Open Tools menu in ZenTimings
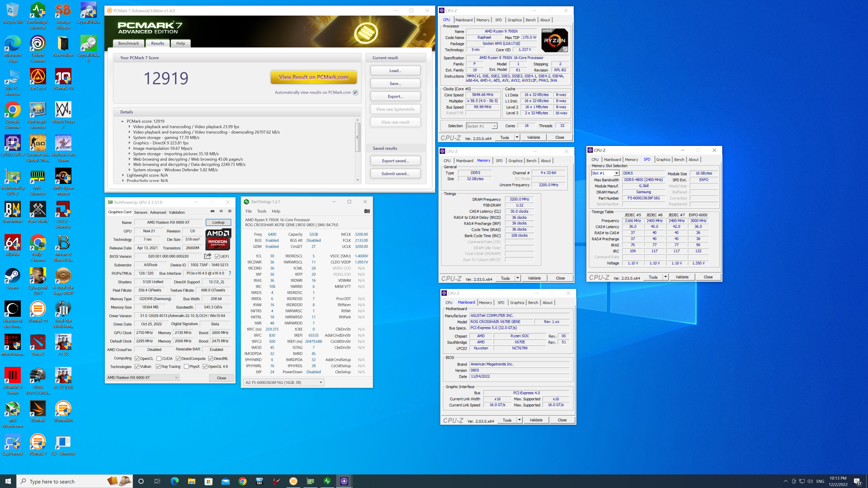The width and height of the screenshot is (868, 488). click(x=262, y=211)
